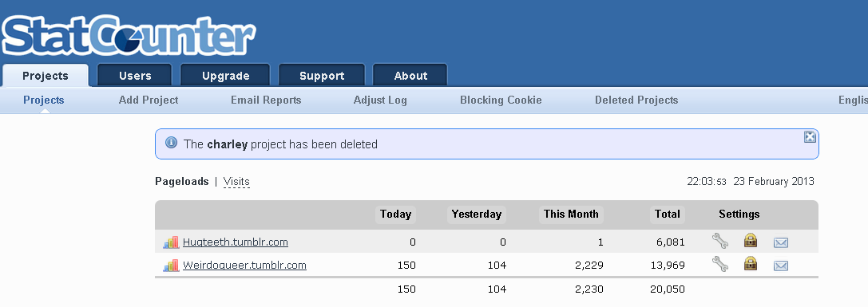Open email report envelope for Hugteeth.tumblr.com
The height and width of the screenshot is (307, 868).
click(x=780, y=242)
